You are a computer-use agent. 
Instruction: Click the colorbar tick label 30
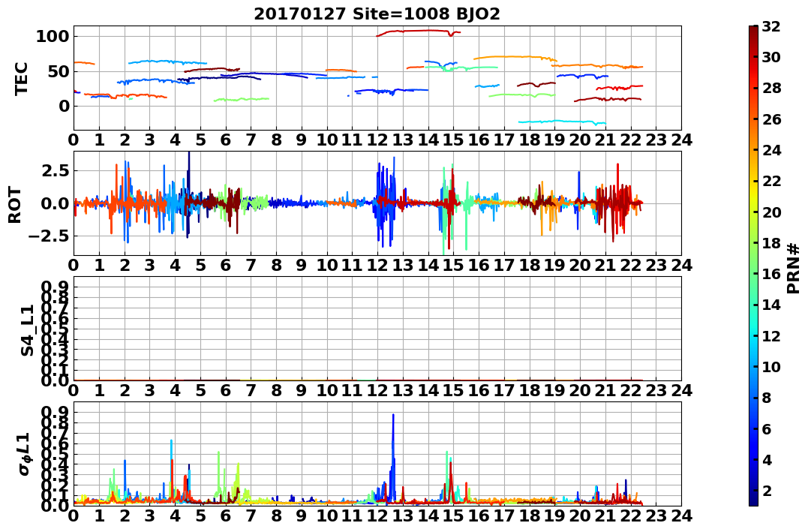click(771, 57)
